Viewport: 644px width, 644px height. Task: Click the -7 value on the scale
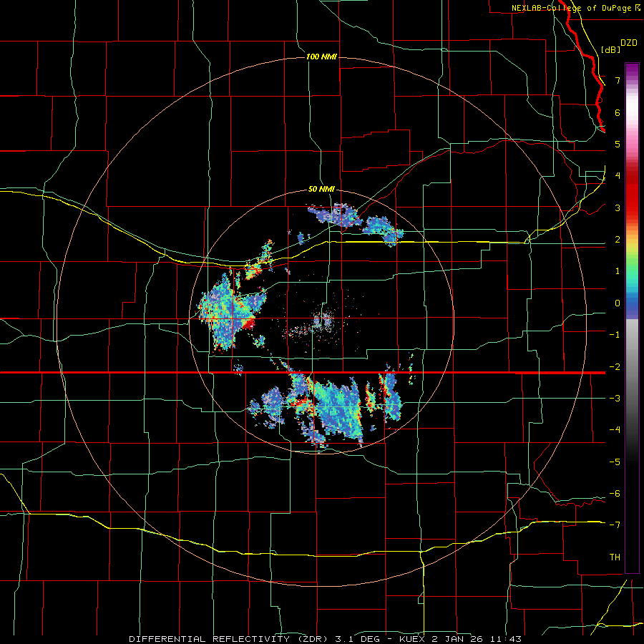(615, 525)
